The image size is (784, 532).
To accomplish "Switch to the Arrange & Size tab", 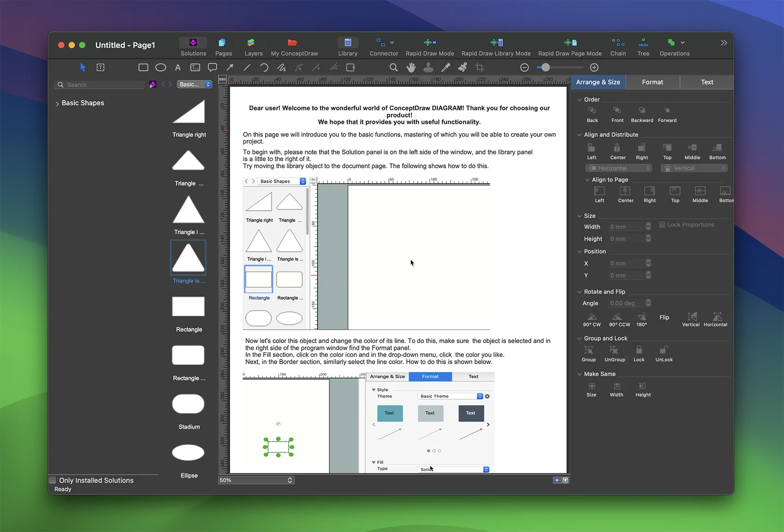I will [x=598, y=82].
